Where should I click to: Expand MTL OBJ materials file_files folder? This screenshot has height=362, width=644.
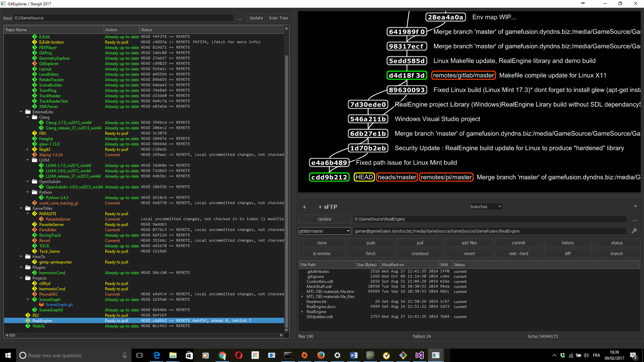pos(302,297)
